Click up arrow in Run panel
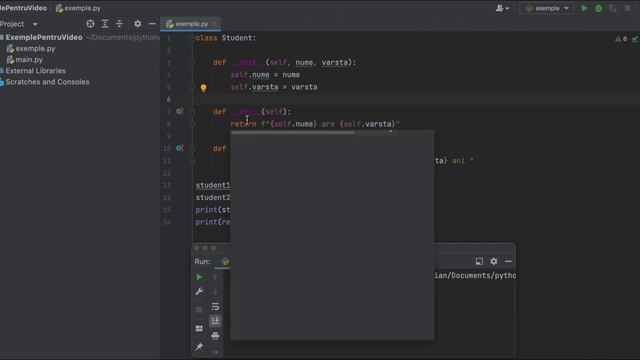The height and width of the screenshot is (360, 640). pos(215,277)
